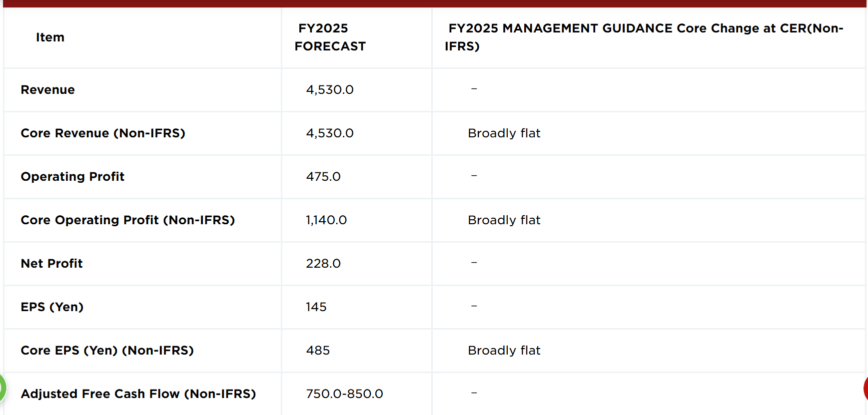Select the Adjusted Free Cash Flow value 750.0-850.0
This screenshot has width=868, height=415.
pyautogui.click(x=345, y=394)
